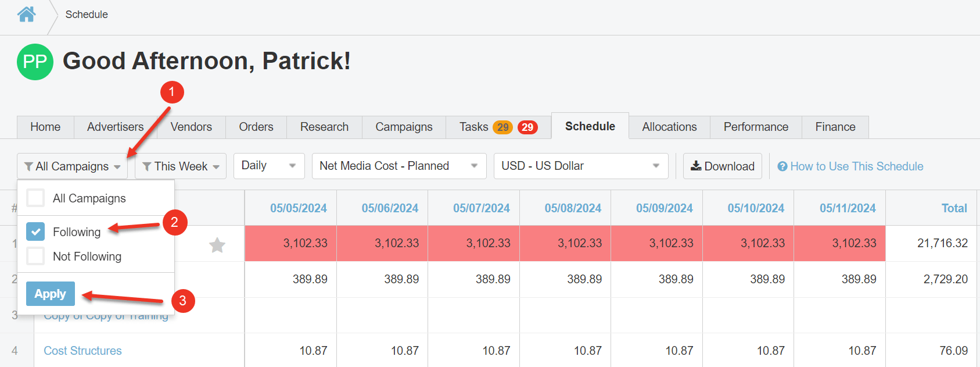Uncheck the Following checkbox
980x367 pixels.
coord(35,231)
